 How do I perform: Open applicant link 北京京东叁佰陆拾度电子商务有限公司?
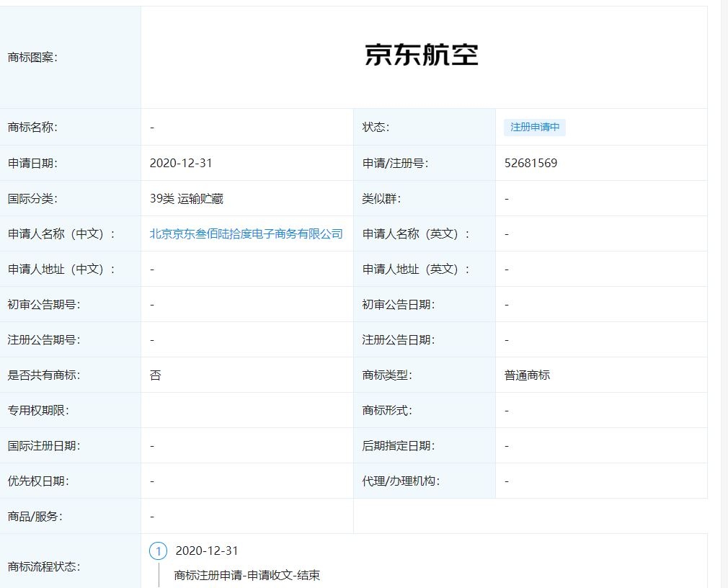[246, 234]
